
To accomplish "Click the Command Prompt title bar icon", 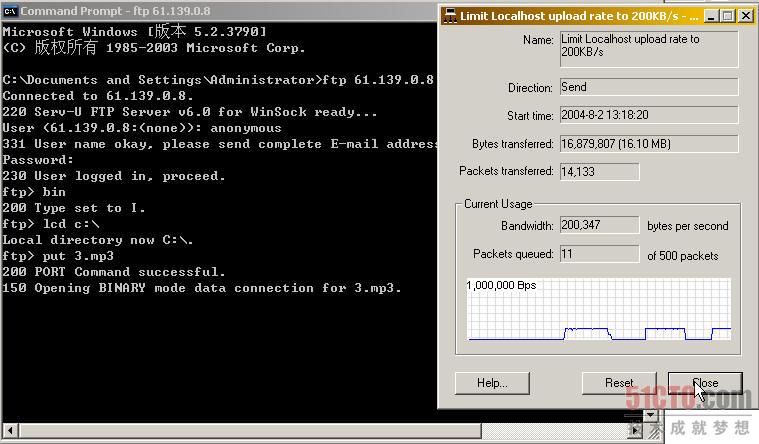I will tap(10, 11).
